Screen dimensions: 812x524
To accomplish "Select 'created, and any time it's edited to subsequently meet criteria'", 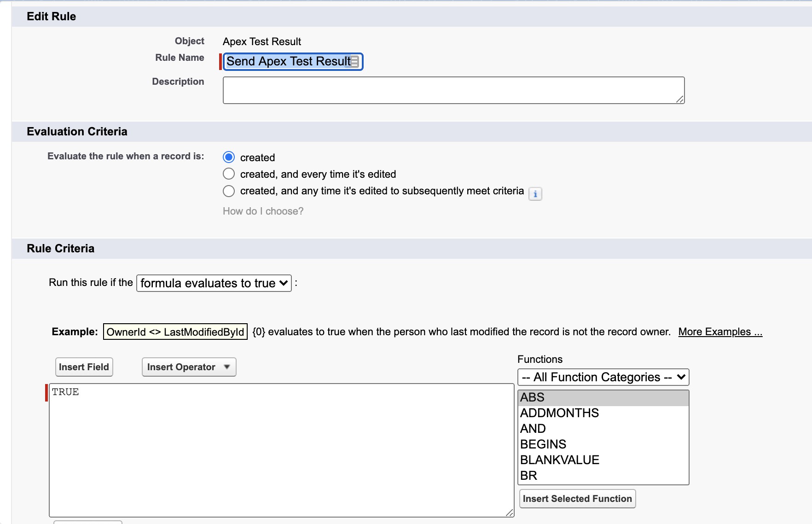I will [x=229, y=191].
